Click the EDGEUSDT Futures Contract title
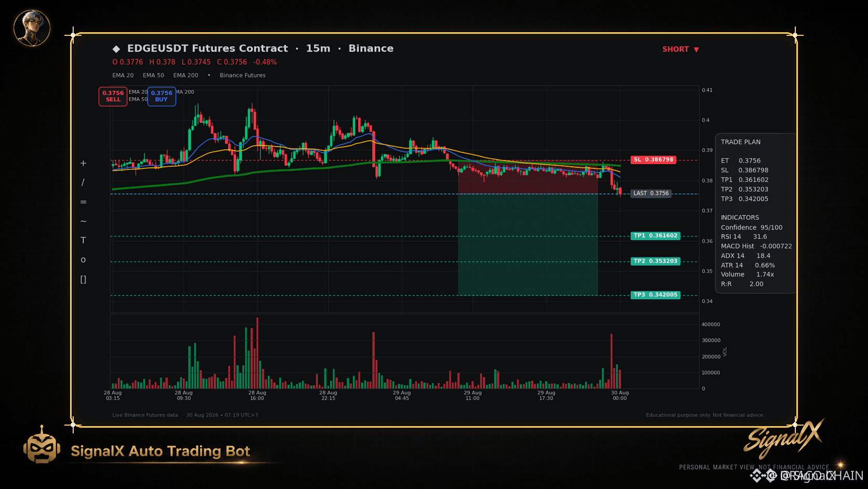868x489 pixels. tap(208, 48)
